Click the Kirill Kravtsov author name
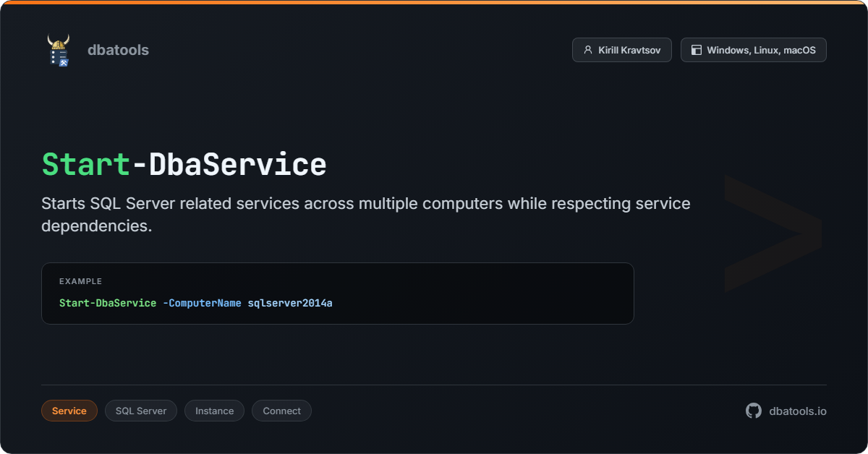Viewport: 868px width, 454px height. click(x=629, y=50)
